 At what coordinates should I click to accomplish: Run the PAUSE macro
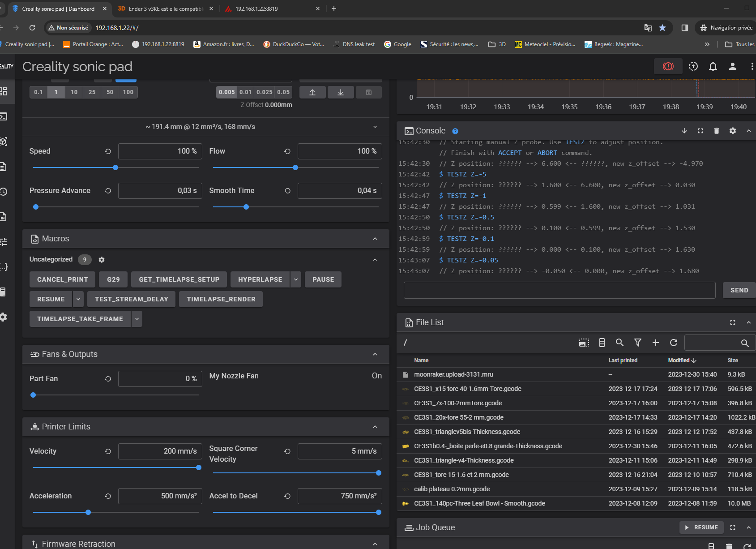coord(323,279)
